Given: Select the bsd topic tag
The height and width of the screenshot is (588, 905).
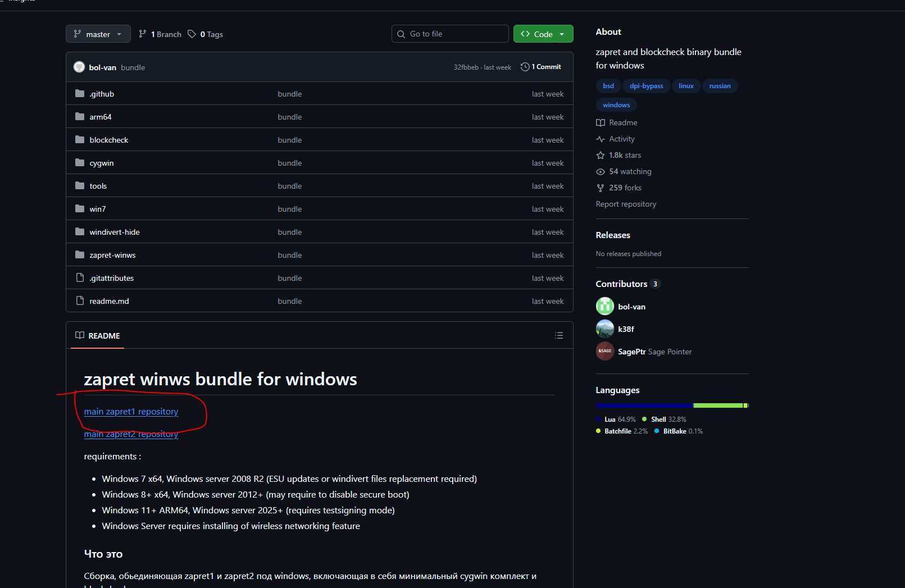Looking at the screenshot, I should point(608,86).
